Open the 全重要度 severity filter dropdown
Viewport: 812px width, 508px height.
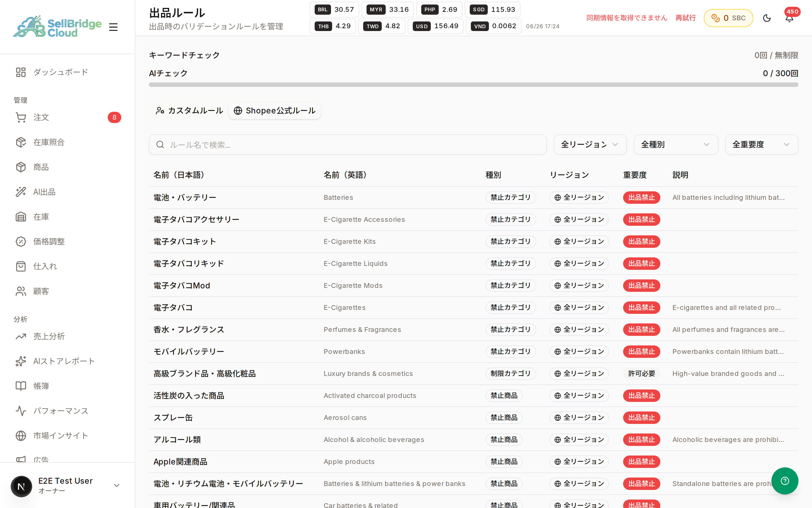click(761, 144)
